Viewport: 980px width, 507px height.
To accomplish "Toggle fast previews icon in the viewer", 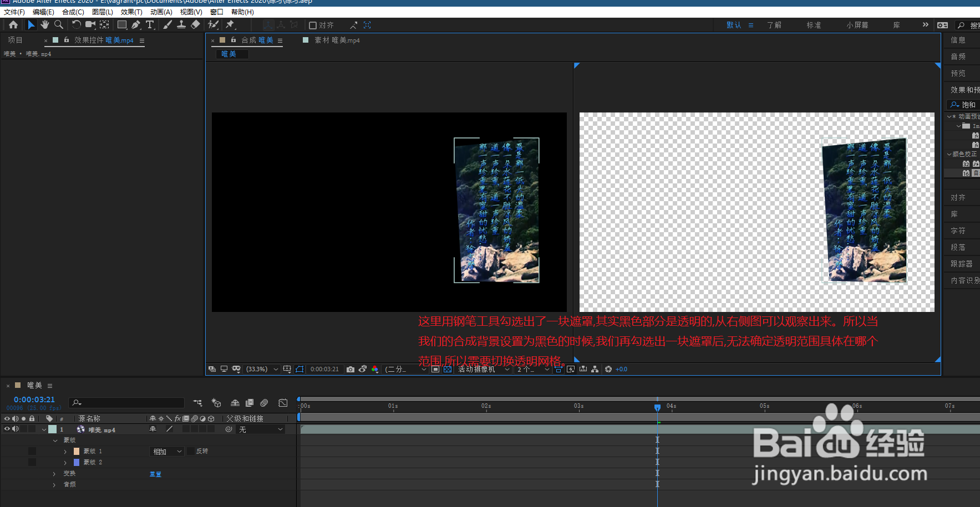I will click(x=571, y=369).
